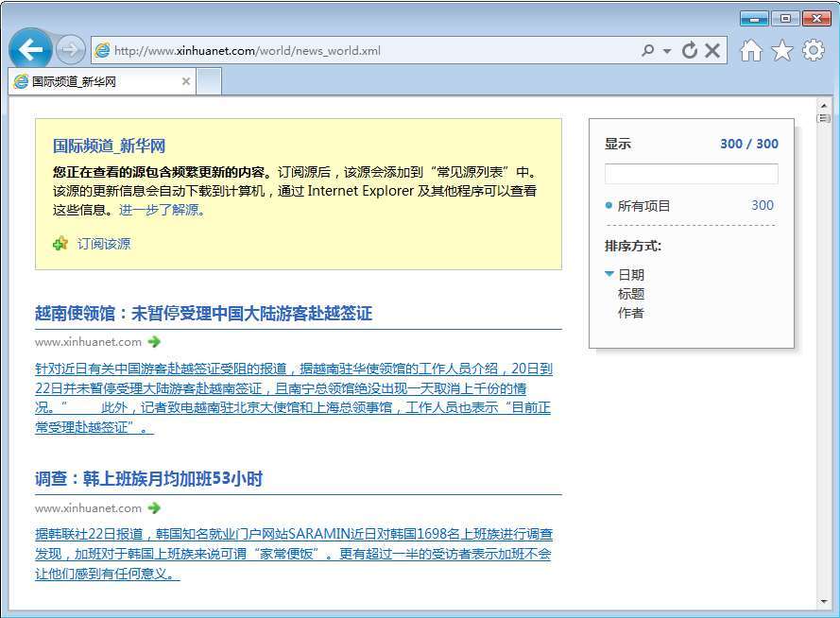The image size is (840, 618).
Task: Open Favorites star icon
Action: pos(782,50)
